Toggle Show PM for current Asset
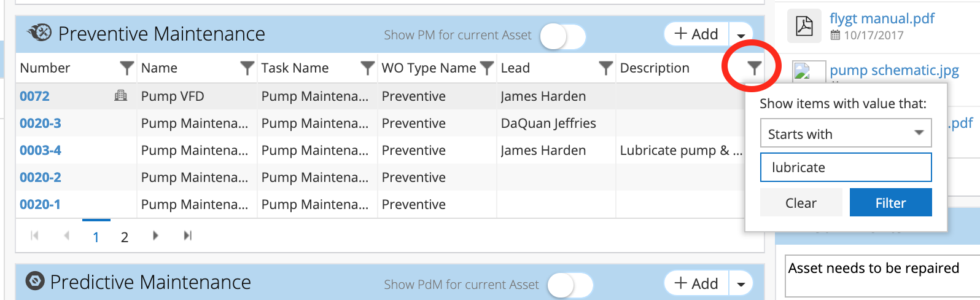This screenshot has width=980, height=300. pos(563,36)
